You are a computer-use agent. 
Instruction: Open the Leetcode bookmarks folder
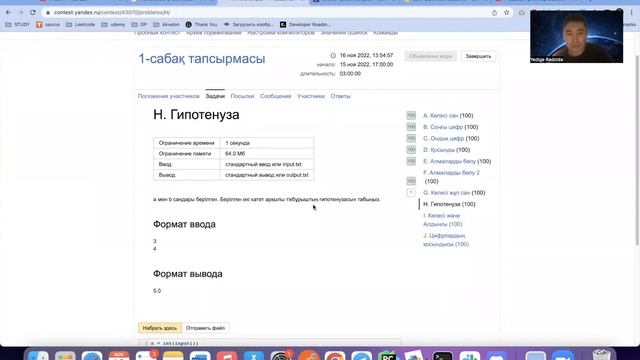click(80, 24)
